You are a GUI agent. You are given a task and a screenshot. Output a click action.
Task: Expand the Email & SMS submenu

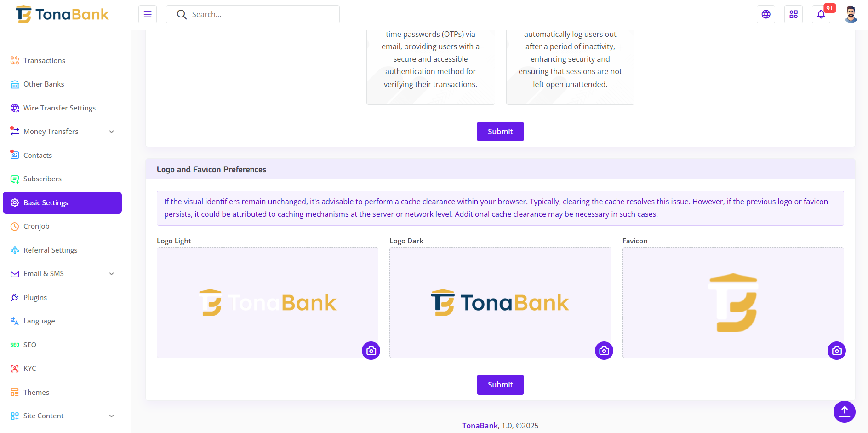click(111, 274)
